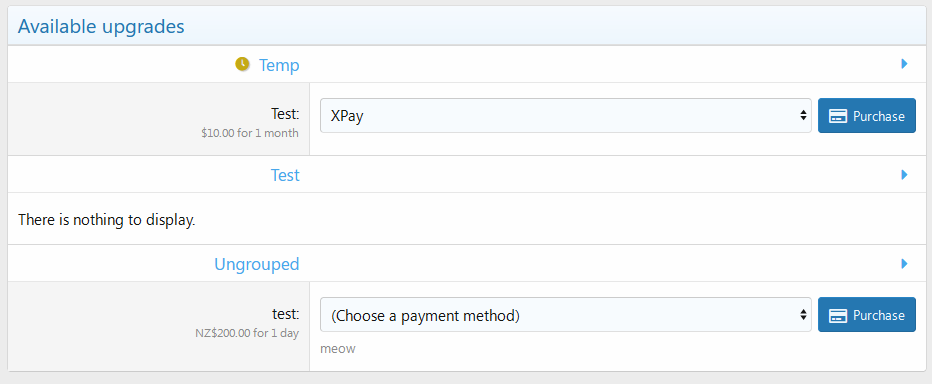Click Purchase for the NZ$200.00 test upgrade
This screenshot has height=384, width=932.
pos(867,314)
